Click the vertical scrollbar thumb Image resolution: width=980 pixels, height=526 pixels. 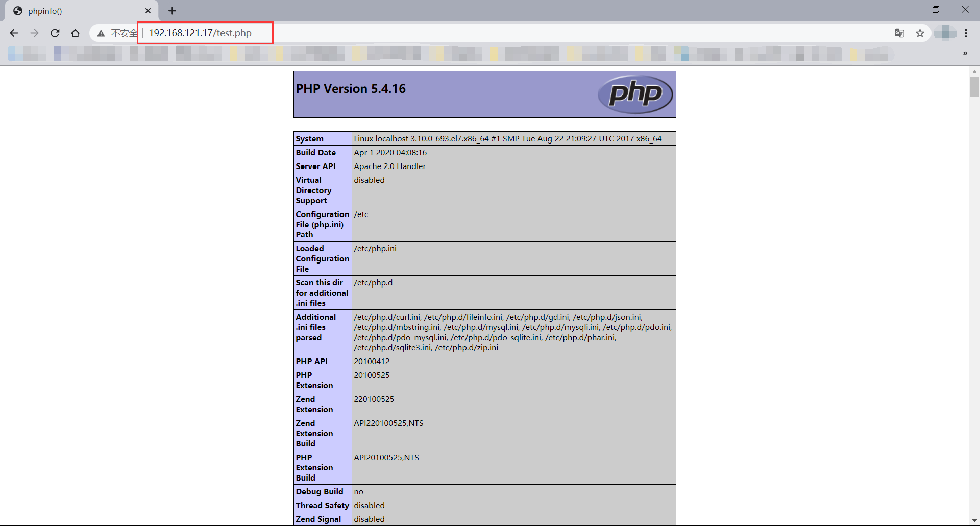[x=974, y=86]
